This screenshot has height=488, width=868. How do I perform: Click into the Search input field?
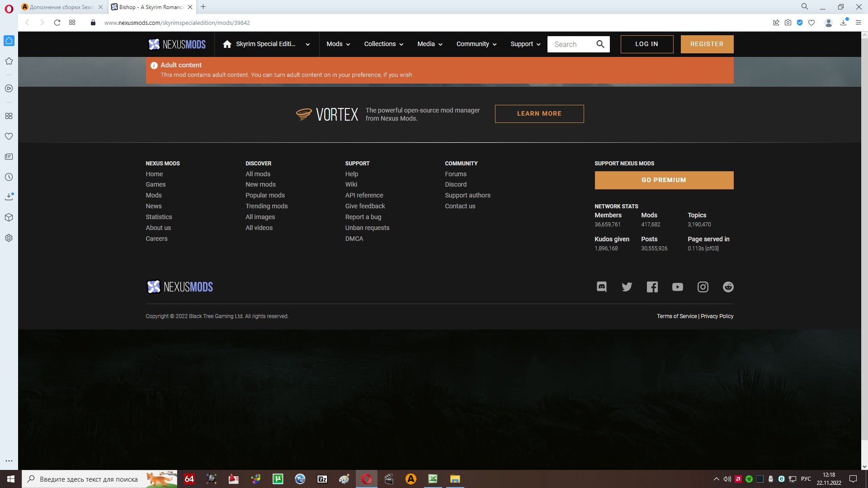tap(572, 44)
